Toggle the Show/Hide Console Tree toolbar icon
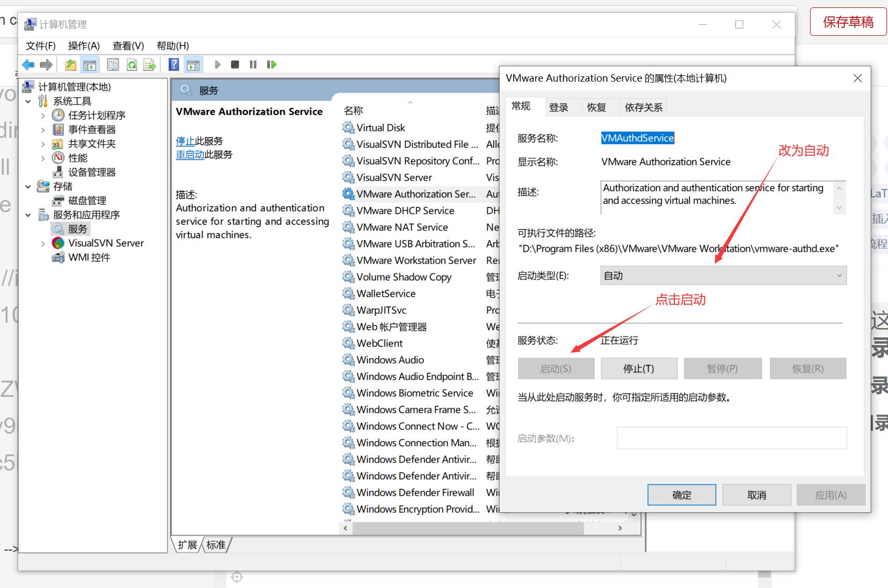Screen dimensions: 888x588 (x=90, y=65)
